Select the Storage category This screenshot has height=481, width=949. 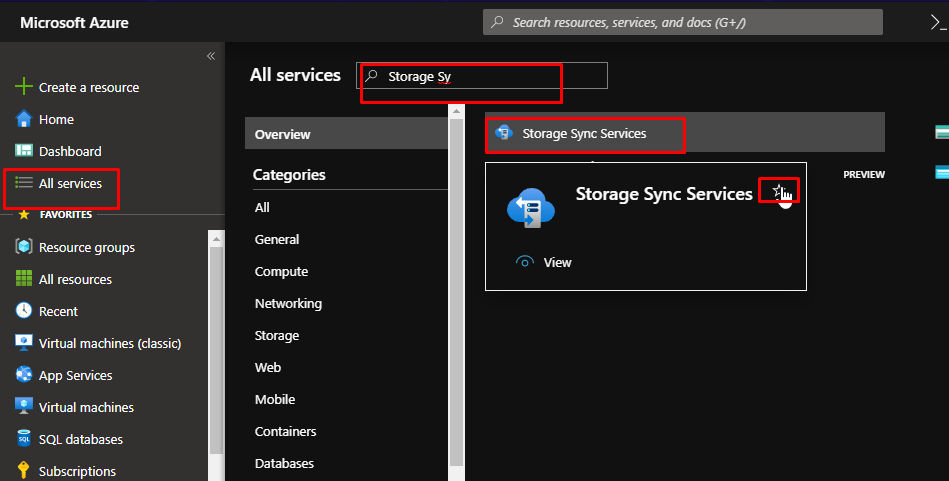coord(277,336)
